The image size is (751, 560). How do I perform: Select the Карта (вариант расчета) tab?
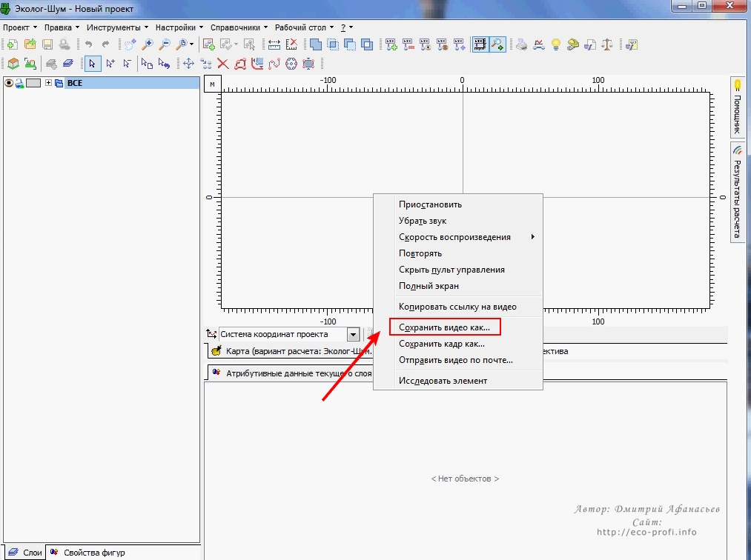click(291, 351)
